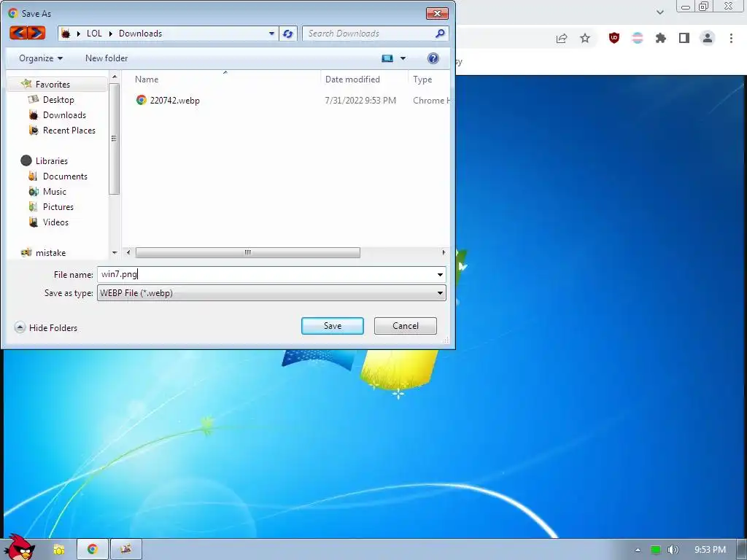Select Libraries in the navigation pane
This screenshot has height=560, width=747.
coord(52,161)
